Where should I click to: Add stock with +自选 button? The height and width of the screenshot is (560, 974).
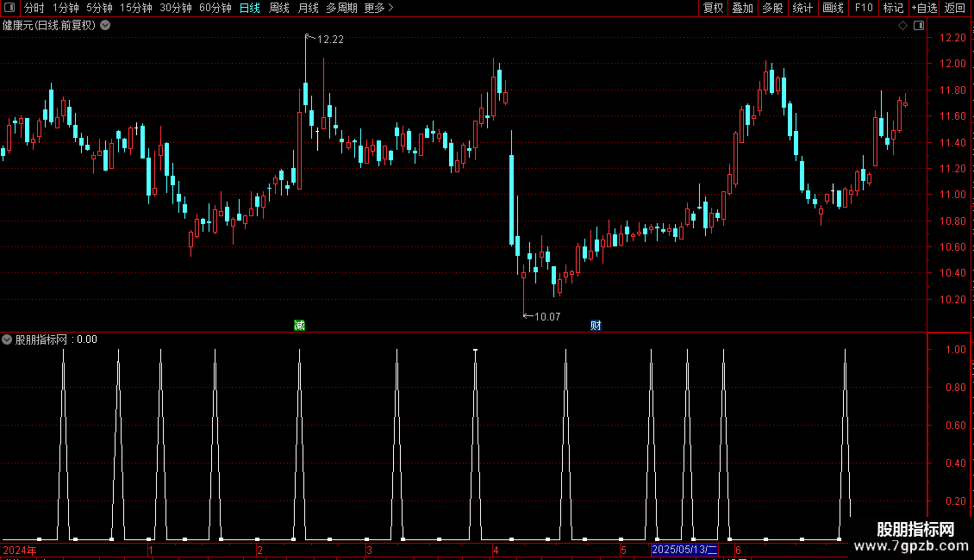click(924, 8)
